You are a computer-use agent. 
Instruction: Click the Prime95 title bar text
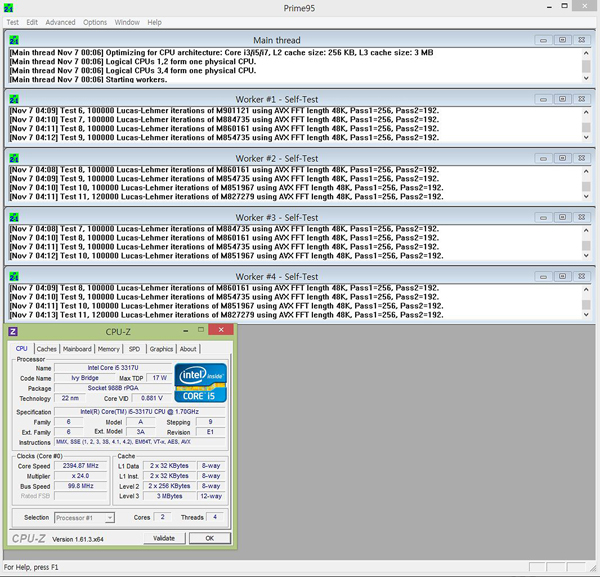[299, 8]
